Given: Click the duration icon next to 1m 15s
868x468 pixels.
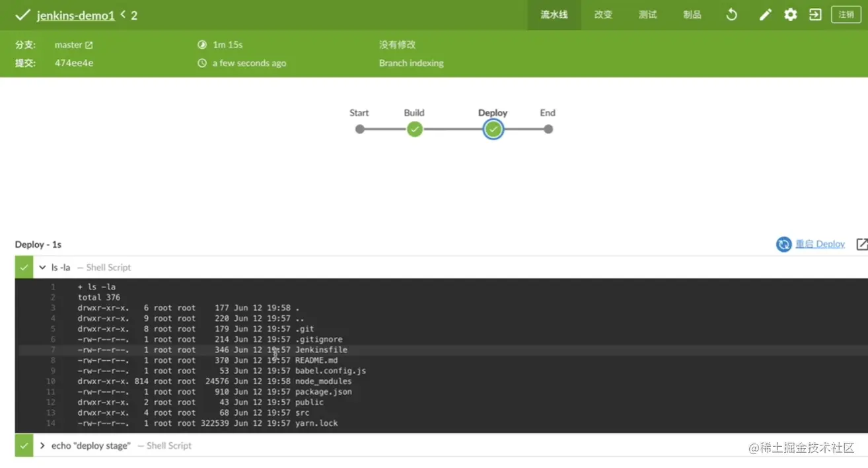Looking at the screenshot, I should pos(202,45).
